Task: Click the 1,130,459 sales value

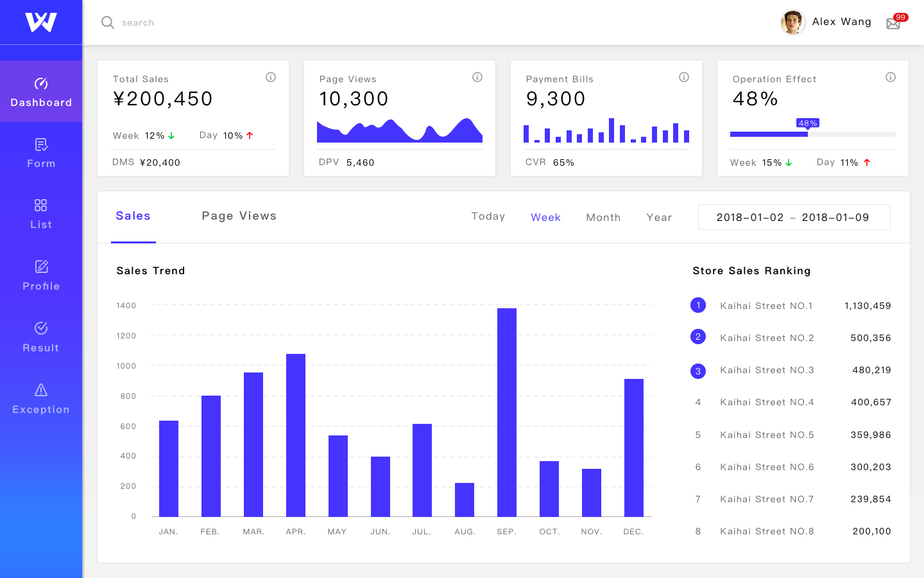Action: 868,306
